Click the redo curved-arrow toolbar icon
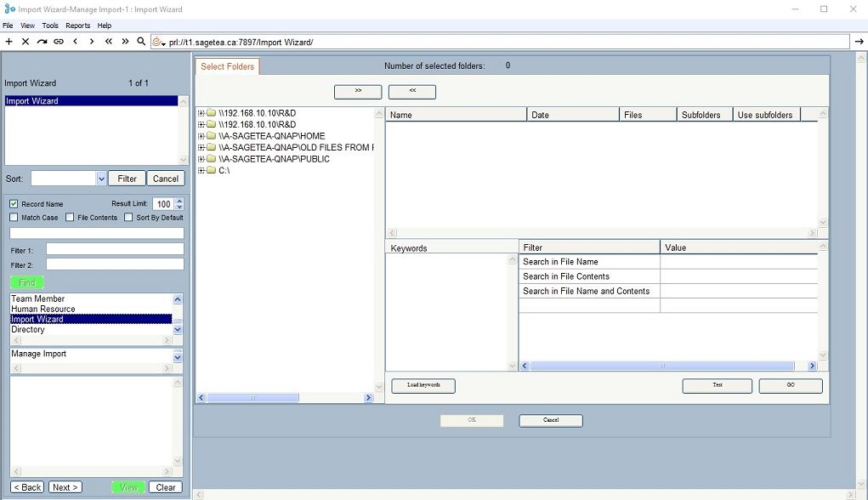 (x=42, y=42)
